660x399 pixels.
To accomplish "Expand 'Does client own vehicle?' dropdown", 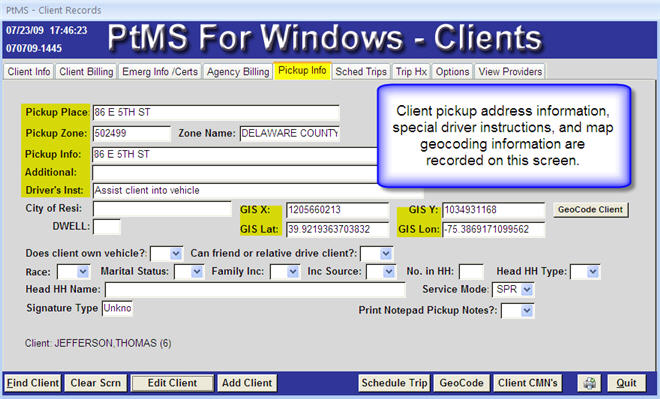I will [x=176, y=254].
